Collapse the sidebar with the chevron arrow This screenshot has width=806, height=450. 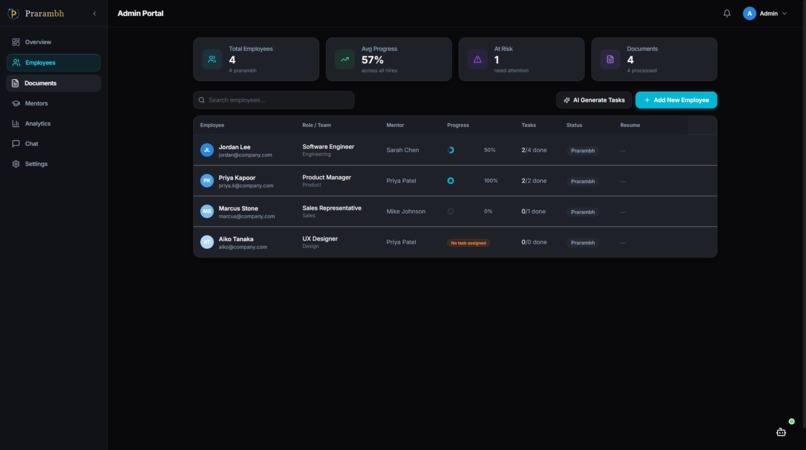(95, 13)
